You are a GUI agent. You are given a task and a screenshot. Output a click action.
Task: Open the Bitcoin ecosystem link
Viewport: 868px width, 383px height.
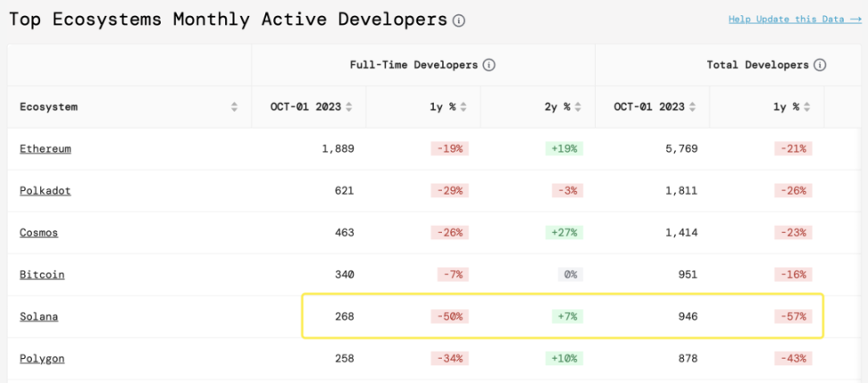42,275
